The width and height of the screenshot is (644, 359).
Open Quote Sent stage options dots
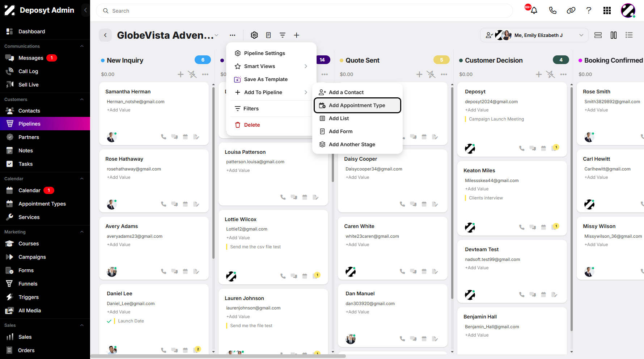tap(444, 74)
